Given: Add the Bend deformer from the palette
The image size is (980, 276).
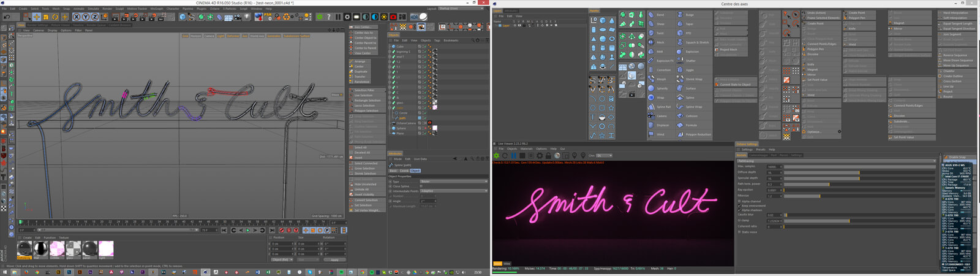Looking at the screenshot, I should point(660,15).
